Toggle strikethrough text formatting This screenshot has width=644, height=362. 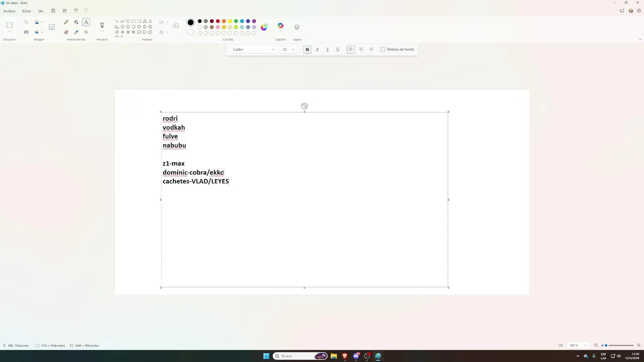pos(338,49)
